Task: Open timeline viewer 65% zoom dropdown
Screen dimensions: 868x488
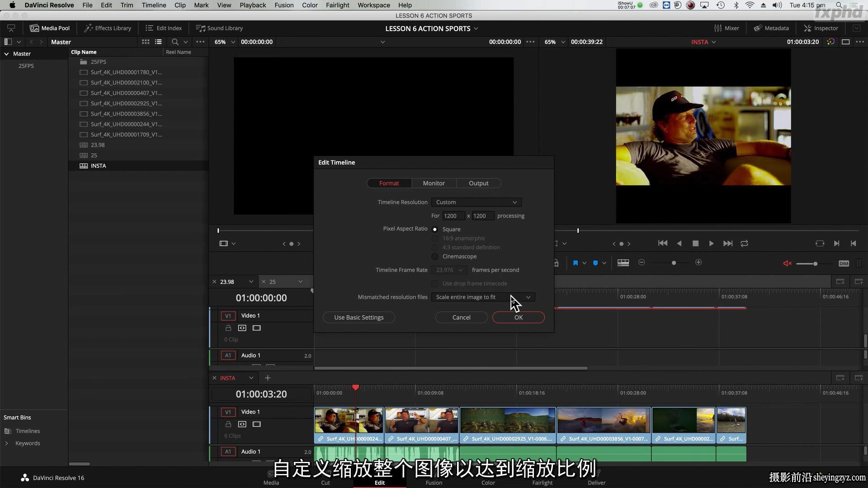Action: pyautogui.click(x=563, y=42)
